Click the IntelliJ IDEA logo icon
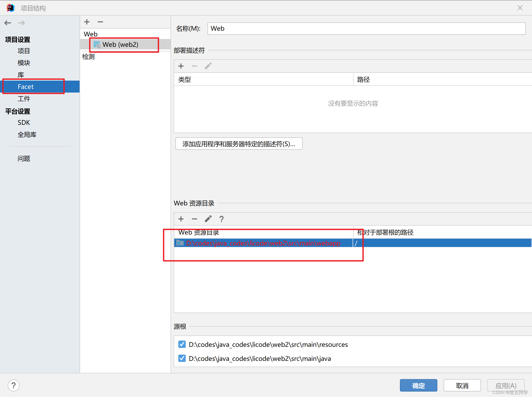Image resolution: width=532 pixels, height=397 pixels. coord(10,8)
